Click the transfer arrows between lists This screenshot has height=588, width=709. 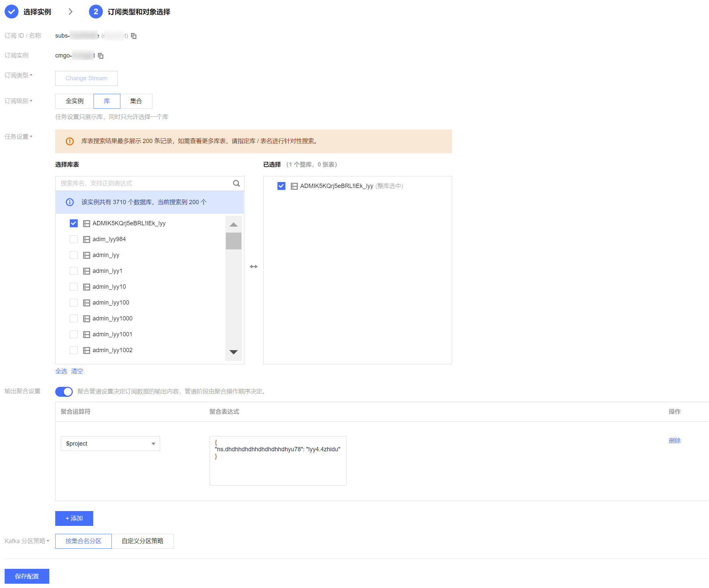[x=254, y=267]
